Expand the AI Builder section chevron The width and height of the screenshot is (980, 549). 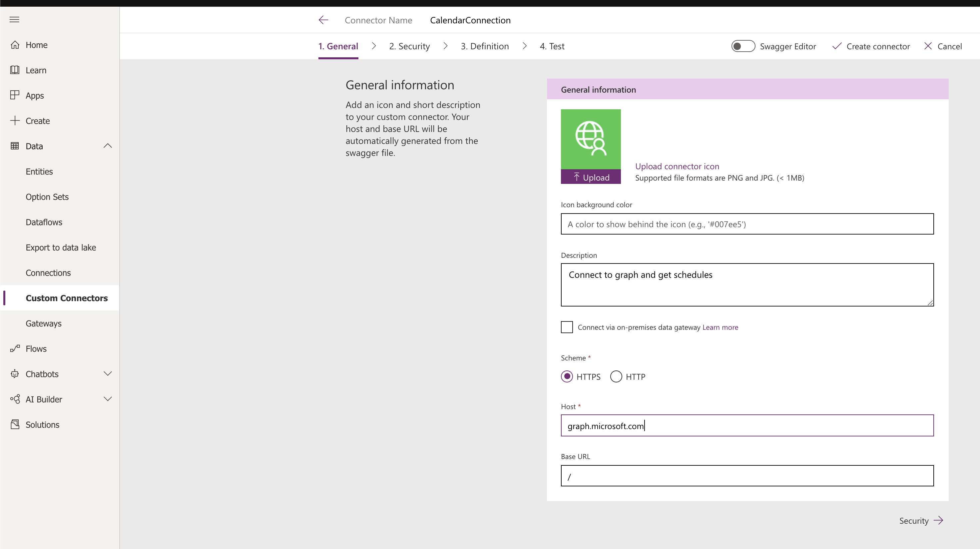pos(108,399)
